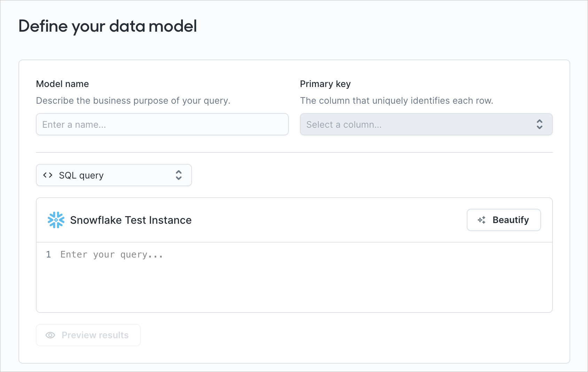This screenshot has height=372, width=588.
Task: Click the Snowflake logo icon
Action: [x=56, y=220]
